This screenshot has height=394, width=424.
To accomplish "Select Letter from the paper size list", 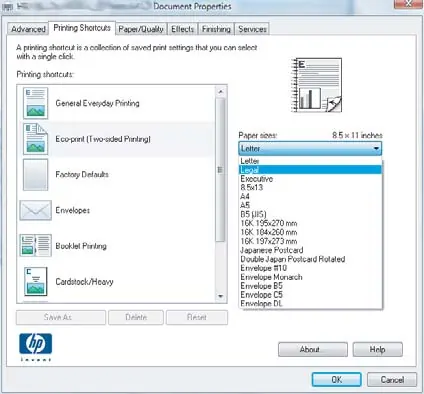I will (310, 161).
